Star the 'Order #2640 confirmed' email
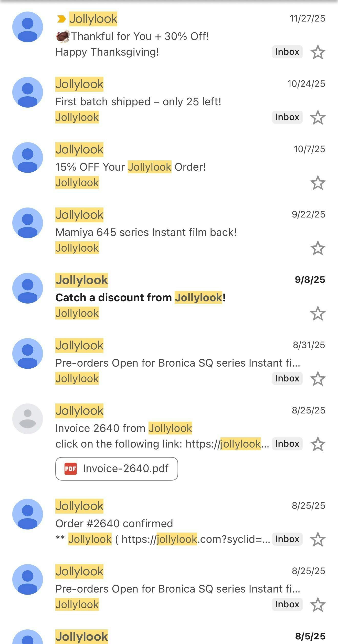 (318, 539)
